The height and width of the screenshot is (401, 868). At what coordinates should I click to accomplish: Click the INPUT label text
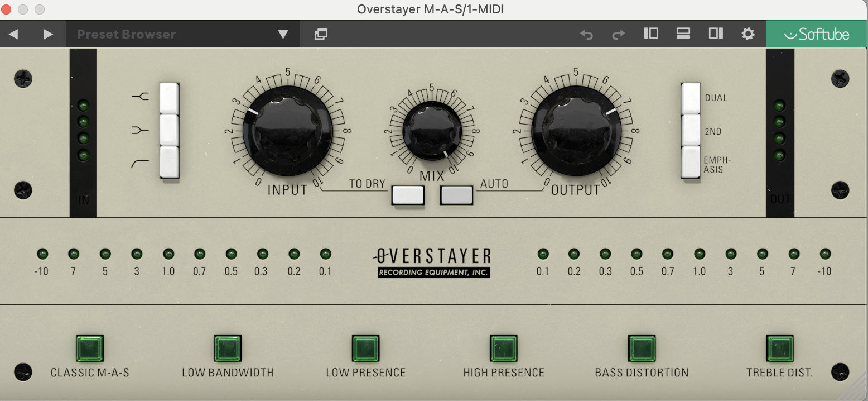(287, 190)
